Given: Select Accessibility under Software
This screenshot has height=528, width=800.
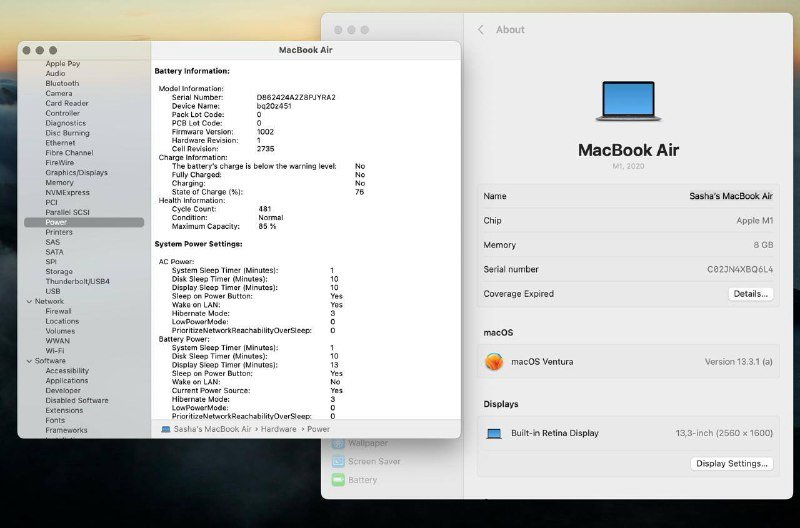Looking at the screenshot, I should tap(67, 371).
